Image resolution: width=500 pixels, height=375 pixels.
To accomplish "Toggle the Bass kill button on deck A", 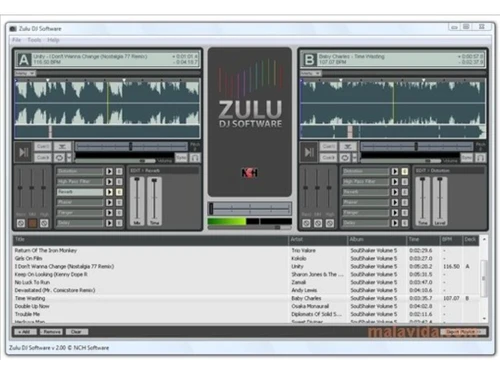I will [x=21, y=223].
